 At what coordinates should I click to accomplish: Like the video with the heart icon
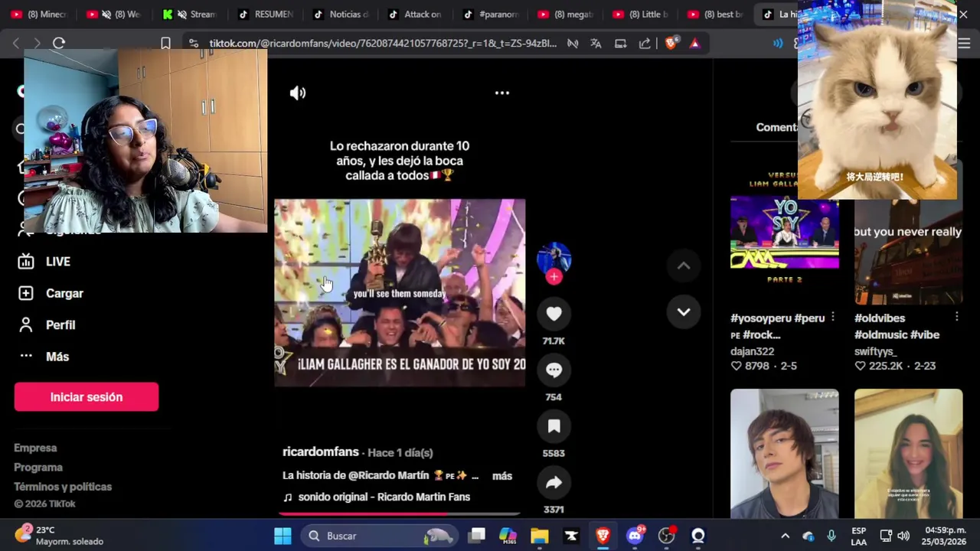pyautogui.click(x=554, y=314)
